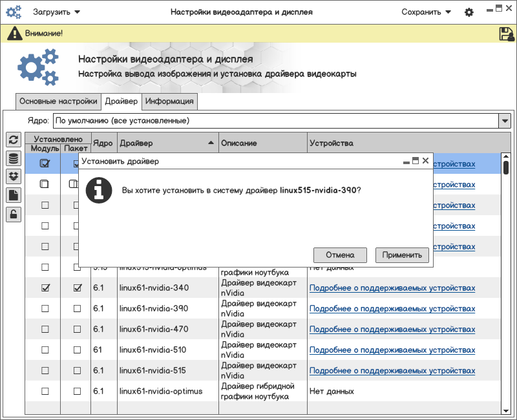Switch to the Информация tab
This screenshot has height=420, width=517.
pyautogui.click(x=169, y=101)
